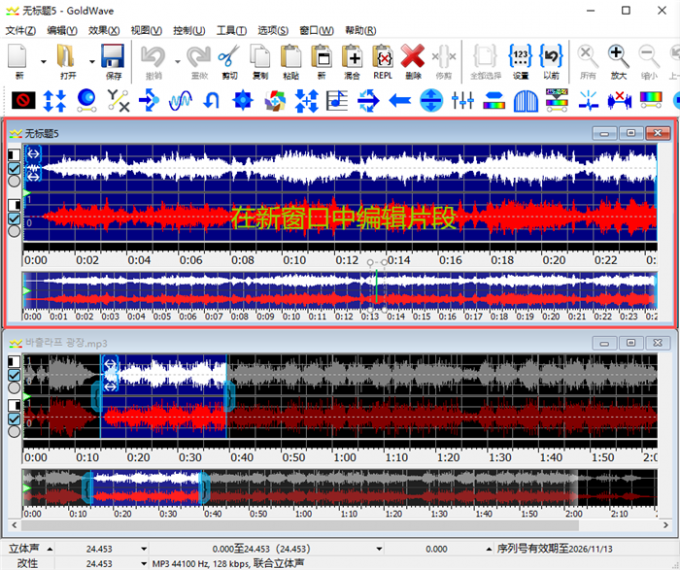Open the dropdown arrow beside New (新)

[43, 60]
